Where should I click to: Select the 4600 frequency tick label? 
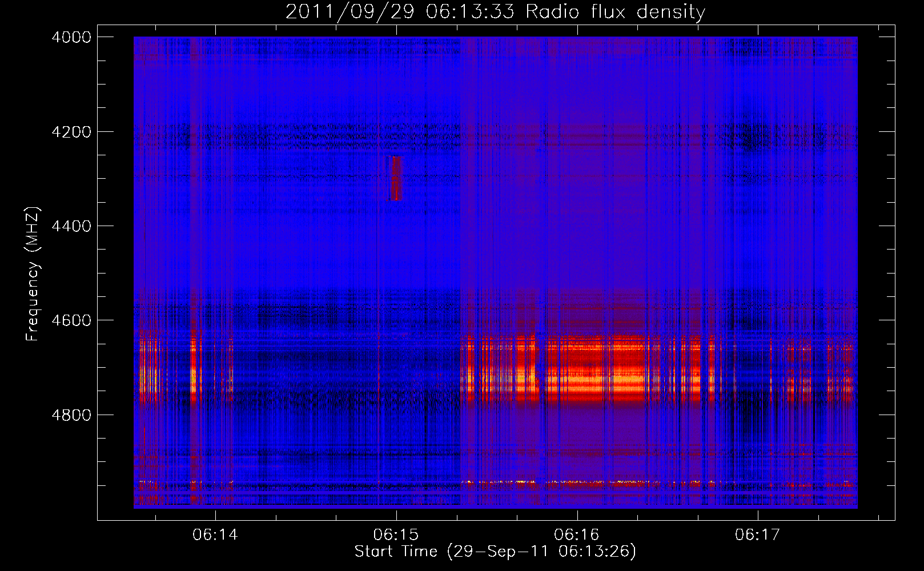(x=71, y=320)
